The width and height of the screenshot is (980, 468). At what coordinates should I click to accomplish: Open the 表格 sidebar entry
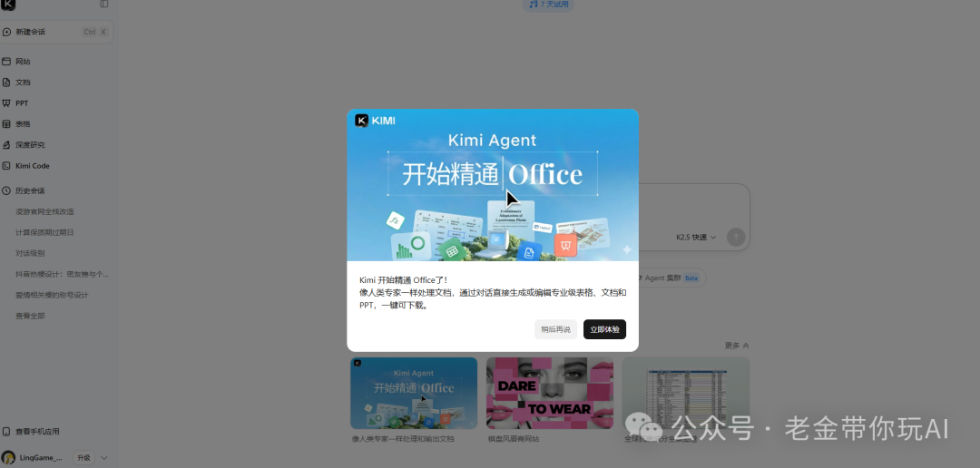click(23, 123)
